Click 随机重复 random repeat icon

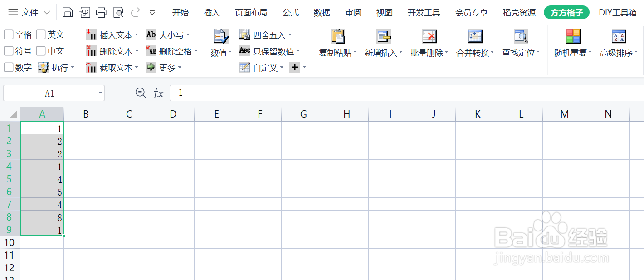pos(573,36)
